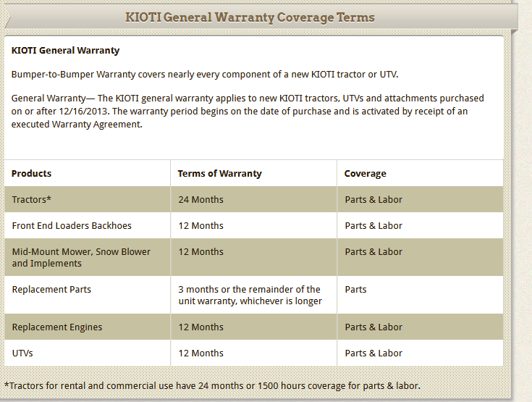532x402 pixels.
Task: Select the Coverage column header
Action: click(366, 174)
